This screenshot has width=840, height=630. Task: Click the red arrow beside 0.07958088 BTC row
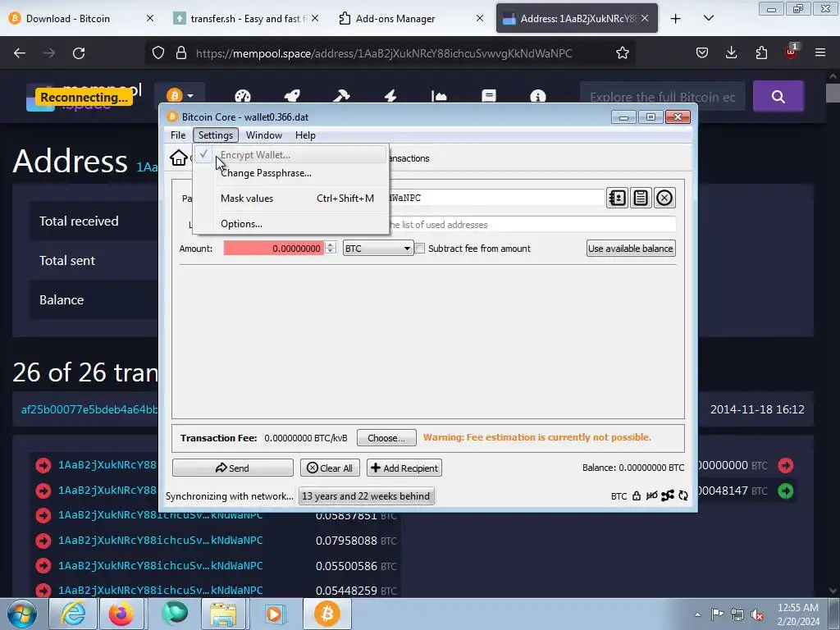coord(43,541)
